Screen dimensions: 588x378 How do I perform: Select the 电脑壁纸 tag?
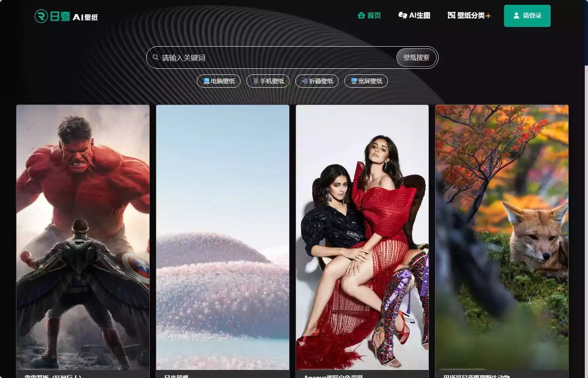pos(218,81)
